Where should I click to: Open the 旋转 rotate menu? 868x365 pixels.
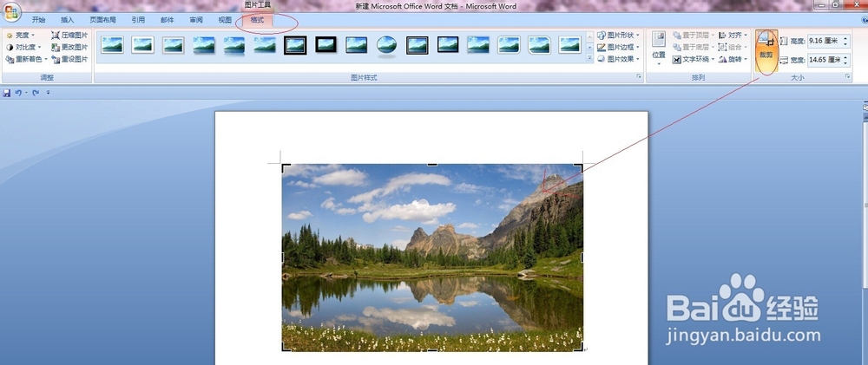[733, 59]
